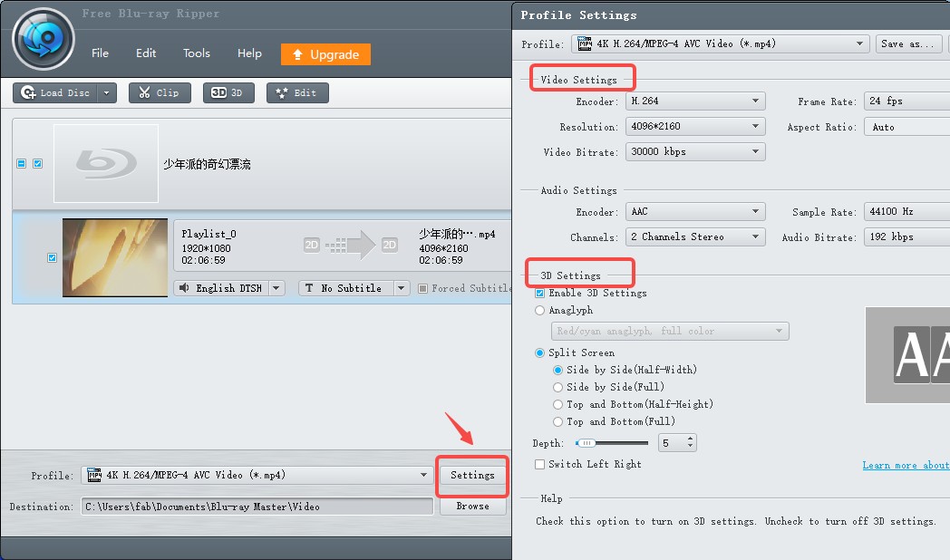950x560 pixels.
Task: Open the Help menu
Action: coord(249,53)
